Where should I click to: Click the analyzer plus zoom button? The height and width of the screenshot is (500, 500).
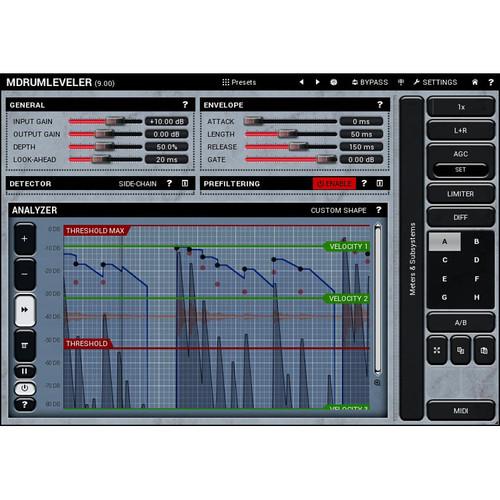click(25, 239)
